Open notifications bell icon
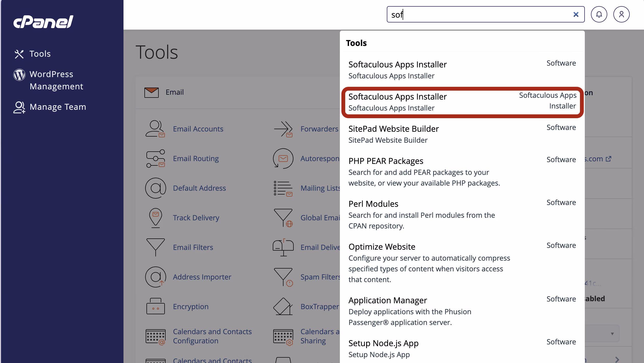644x363 pixels. tap(599, 14)
